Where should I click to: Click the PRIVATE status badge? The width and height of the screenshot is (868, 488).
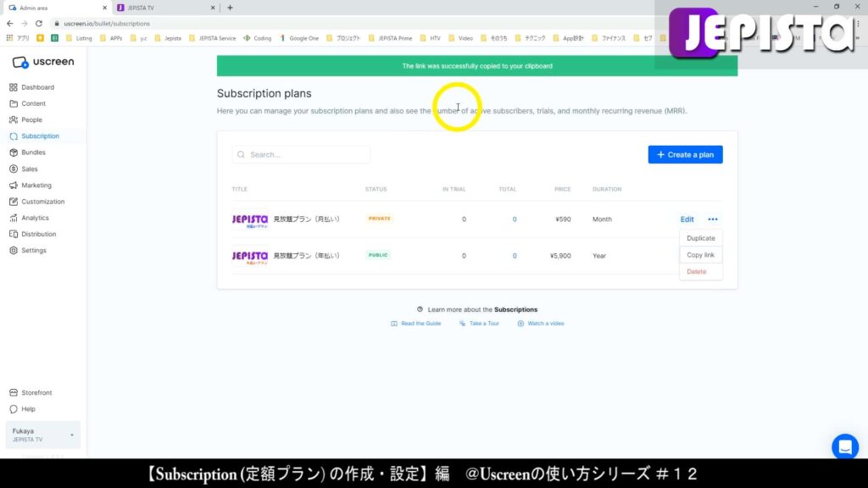click(x=379, y=219)
